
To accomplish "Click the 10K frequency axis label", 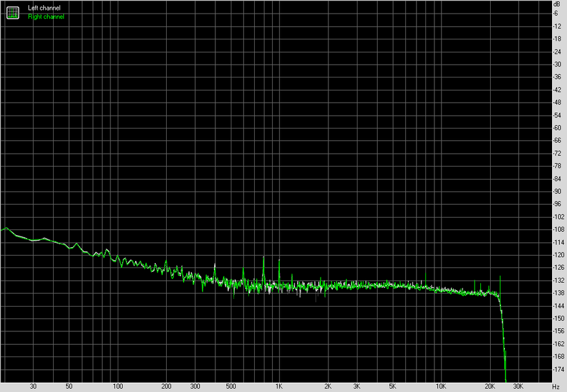I will pos(441,386).
